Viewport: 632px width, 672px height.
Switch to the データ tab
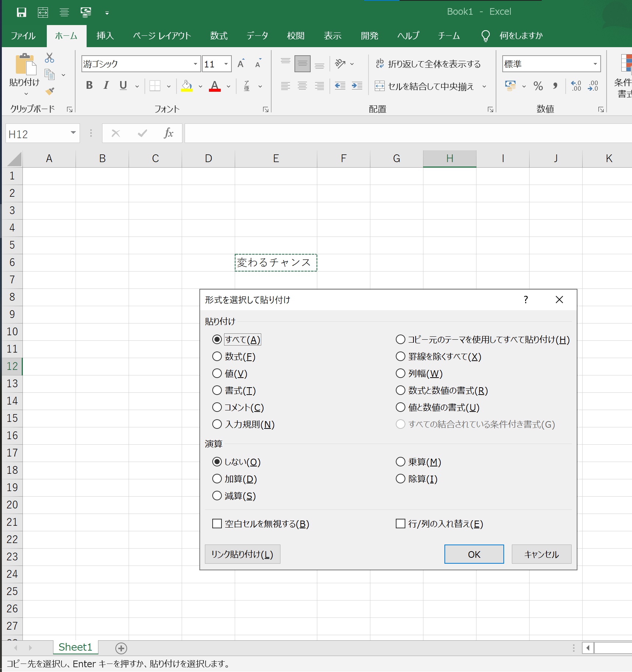[x=257, y=36]
